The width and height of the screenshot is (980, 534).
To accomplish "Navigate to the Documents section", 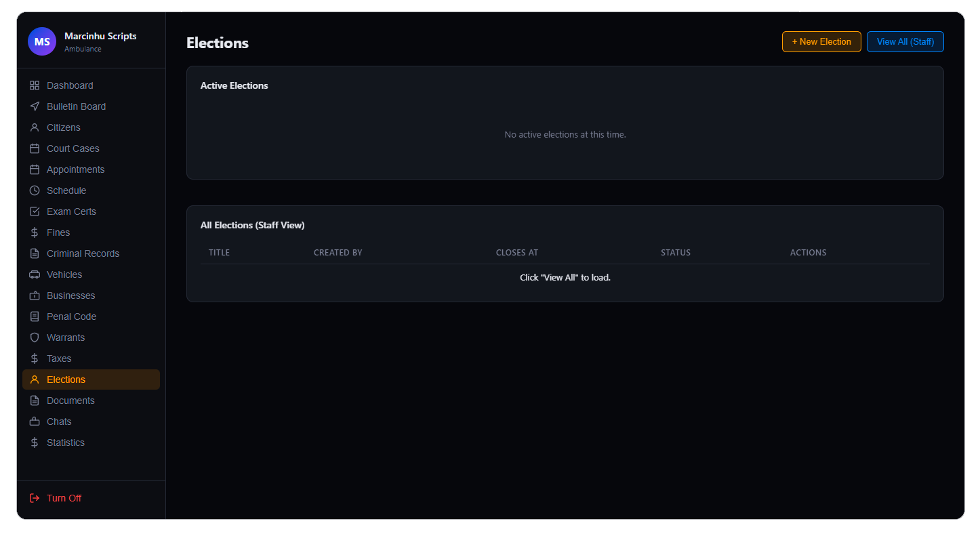I will 70,400.
